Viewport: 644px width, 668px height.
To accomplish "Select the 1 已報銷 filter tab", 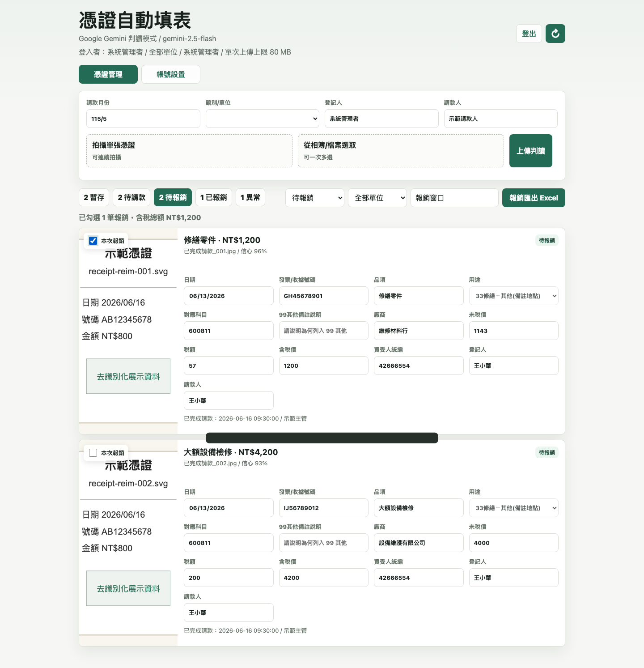I will coord(214,197).
